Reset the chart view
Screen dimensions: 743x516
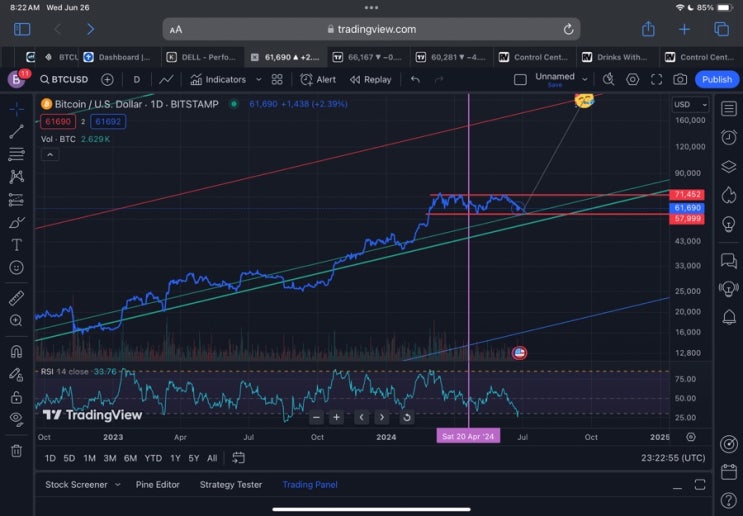click(x=407, y=417)
